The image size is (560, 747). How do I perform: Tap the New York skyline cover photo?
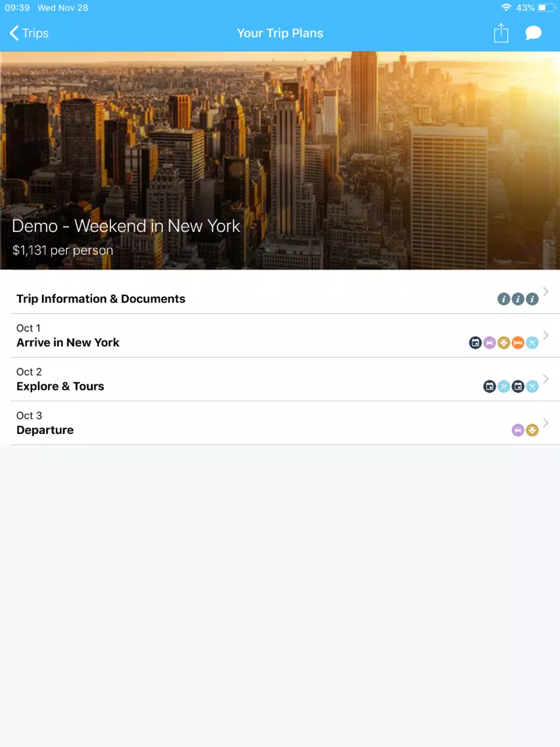click(x=280, y=160)
